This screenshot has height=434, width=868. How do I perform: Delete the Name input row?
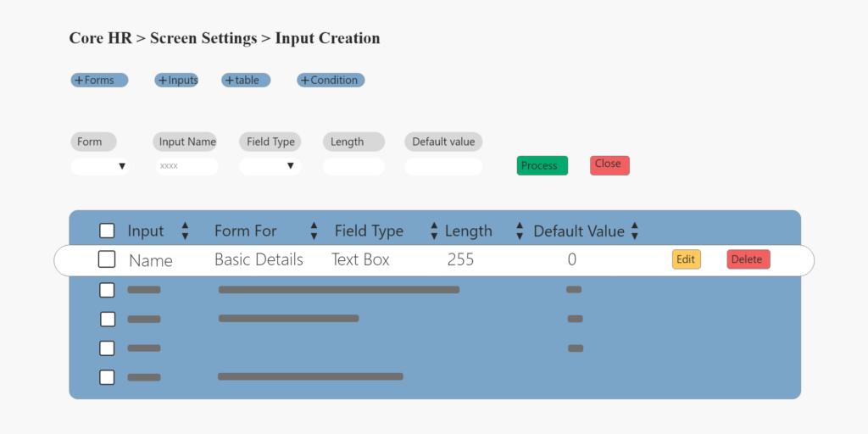click(x=748, y=259)
